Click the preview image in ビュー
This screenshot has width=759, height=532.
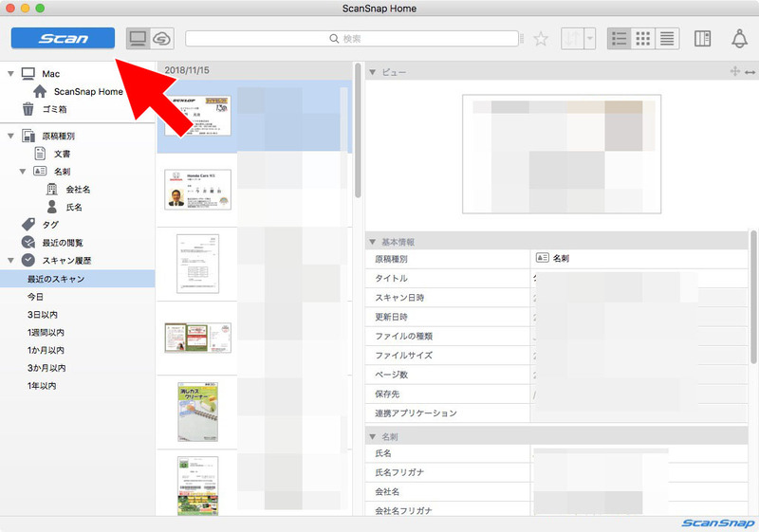(562, 154)
